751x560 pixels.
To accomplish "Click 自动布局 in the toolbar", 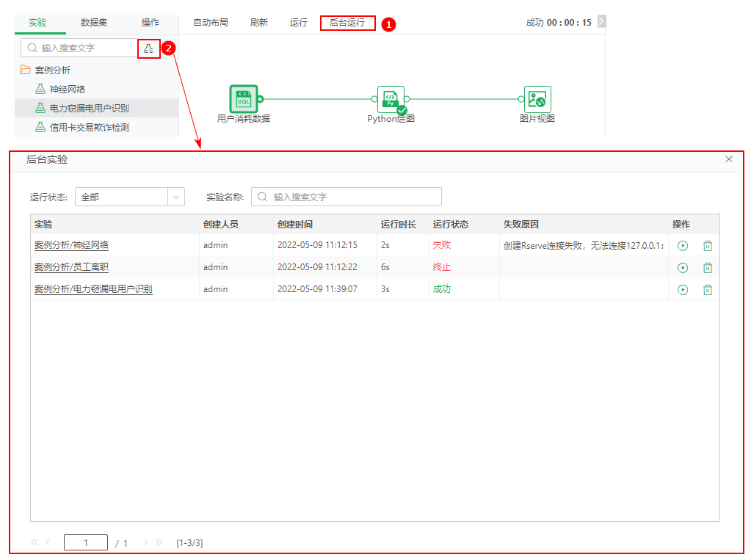I will (211, 23).
